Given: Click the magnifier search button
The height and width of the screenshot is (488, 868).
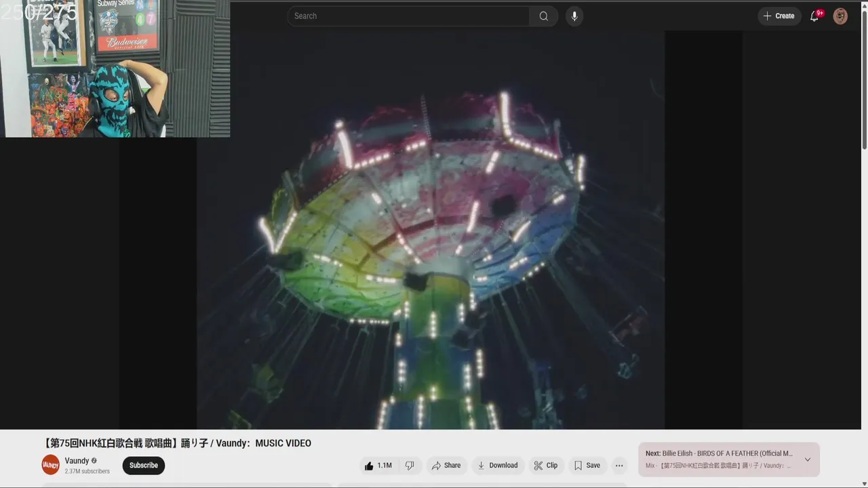Looking at the screenshot, I should 544,16.
